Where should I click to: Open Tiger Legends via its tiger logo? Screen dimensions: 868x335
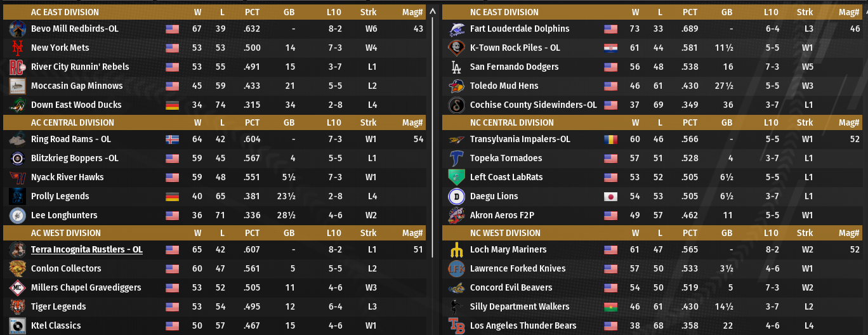[17, 306]
